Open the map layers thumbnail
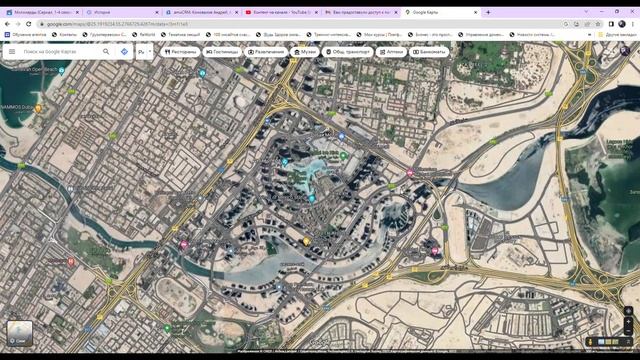 click(x=20, y=333)
